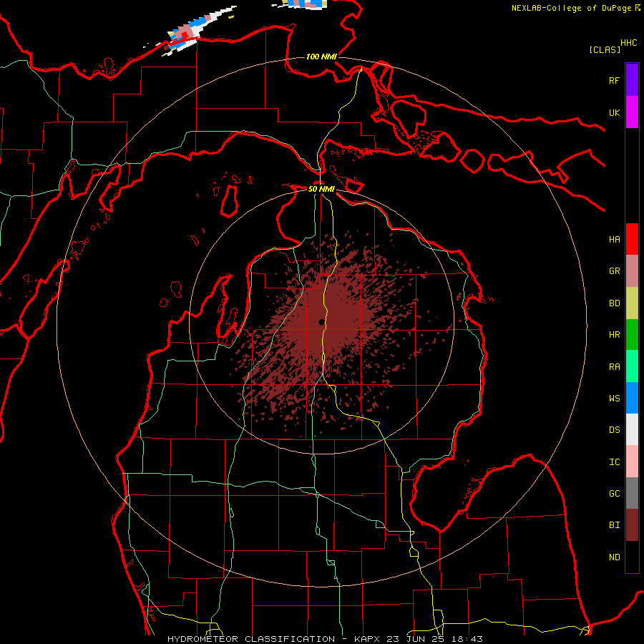Screen dimensions: 644x644
Task: Click the DS white legend swatch
Action: 632,429
